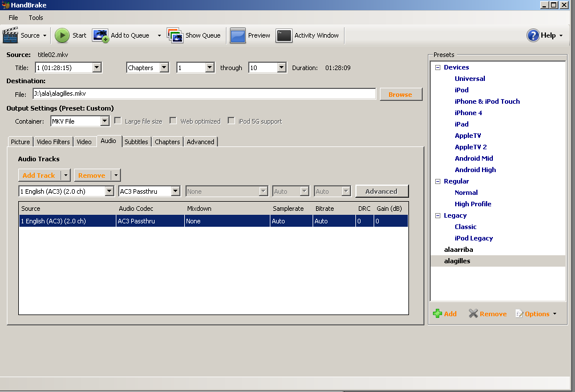Viewport: 575px width, 392px height.
Task: Switch to the Chapters tab
Action: (167, 142)
